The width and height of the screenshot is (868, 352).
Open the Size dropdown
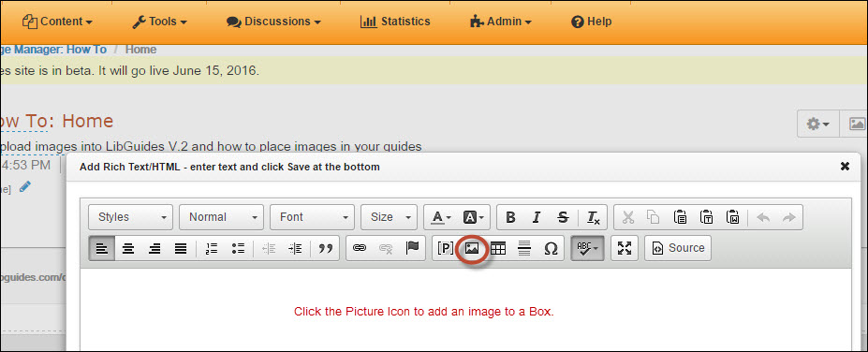coord(390,217)
